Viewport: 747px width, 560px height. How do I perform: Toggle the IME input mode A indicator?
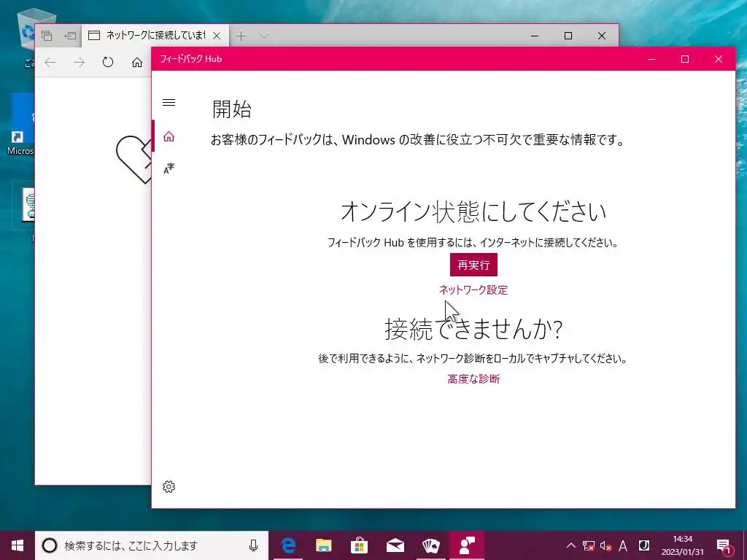click(x=623, y=545)
